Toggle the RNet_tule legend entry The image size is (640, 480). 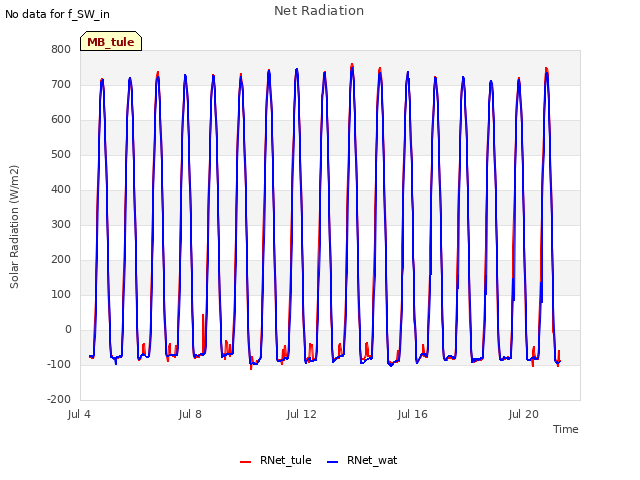[x=276, y=460]
